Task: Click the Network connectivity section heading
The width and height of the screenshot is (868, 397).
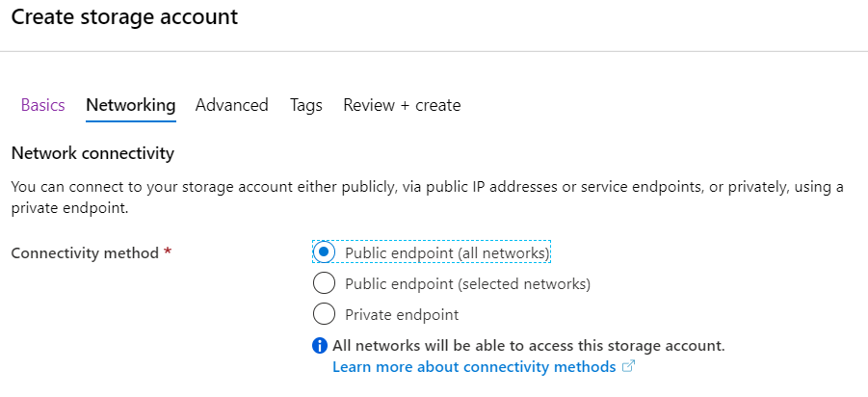Action: 92,153
